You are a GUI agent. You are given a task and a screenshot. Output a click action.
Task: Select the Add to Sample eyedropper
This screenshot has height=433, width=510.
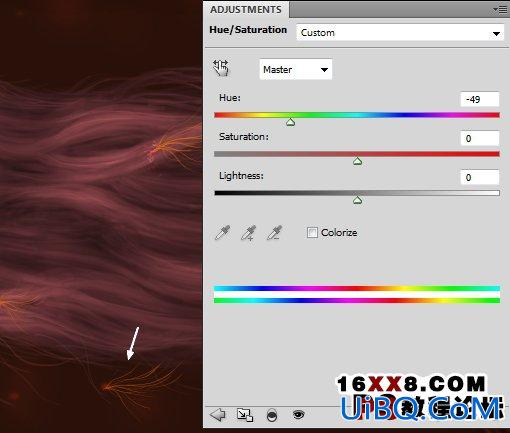point(249,233)
